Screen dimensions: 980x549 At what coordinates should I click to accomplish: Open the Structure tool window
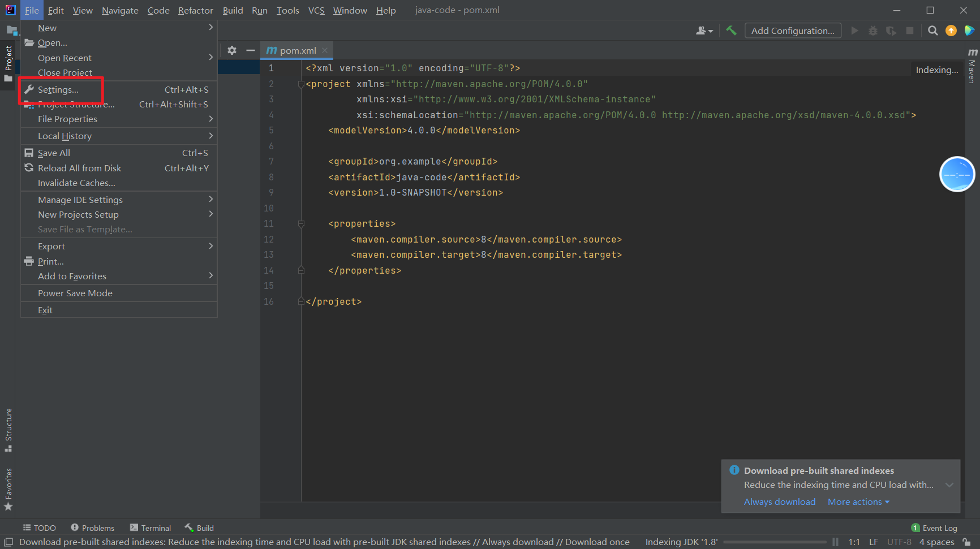click(8, 430)
